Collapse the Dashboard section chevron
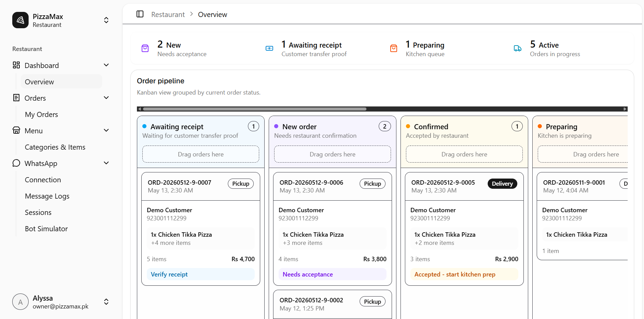The width and height of the screenshot is (644, 319). 106,65
